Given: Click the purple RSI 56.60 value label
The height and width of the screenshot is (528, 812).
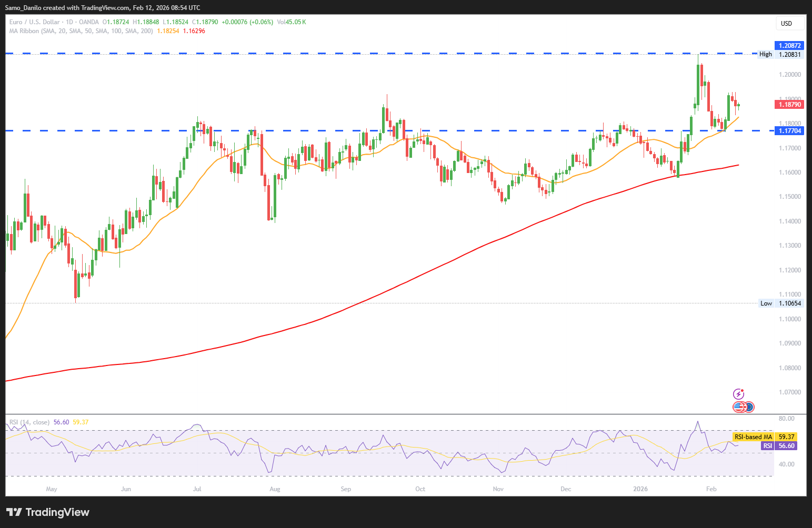Looking at the screenshot, I should click(x=778, y=446).
